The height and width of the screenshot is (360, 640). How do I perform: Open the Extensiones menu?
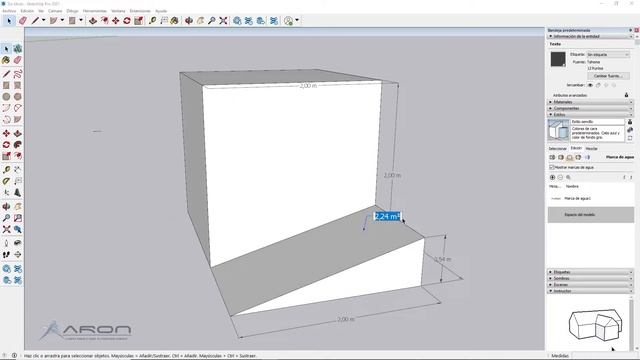click(x=140, y=11)
